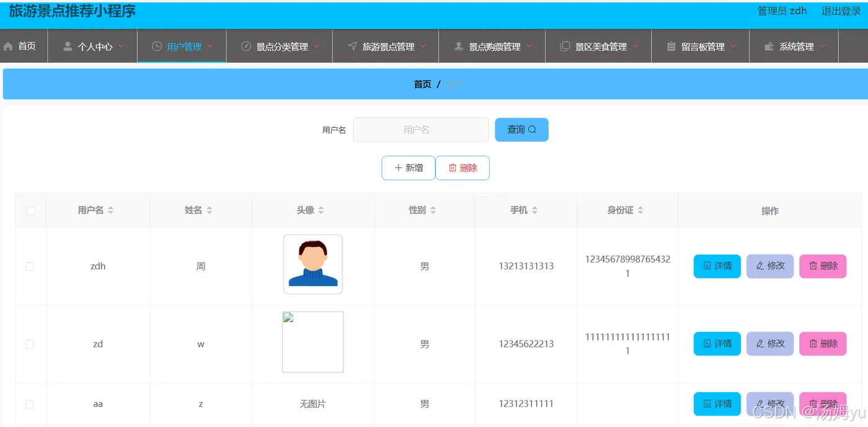Click the 无图片 cell for aa
Viewport: 868px width, 427px height.
tap(312, 404)
